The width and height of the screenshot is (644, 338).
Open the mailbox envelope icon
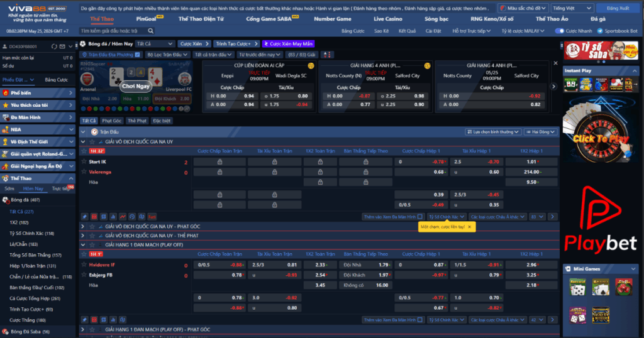(x=62, y=46)
